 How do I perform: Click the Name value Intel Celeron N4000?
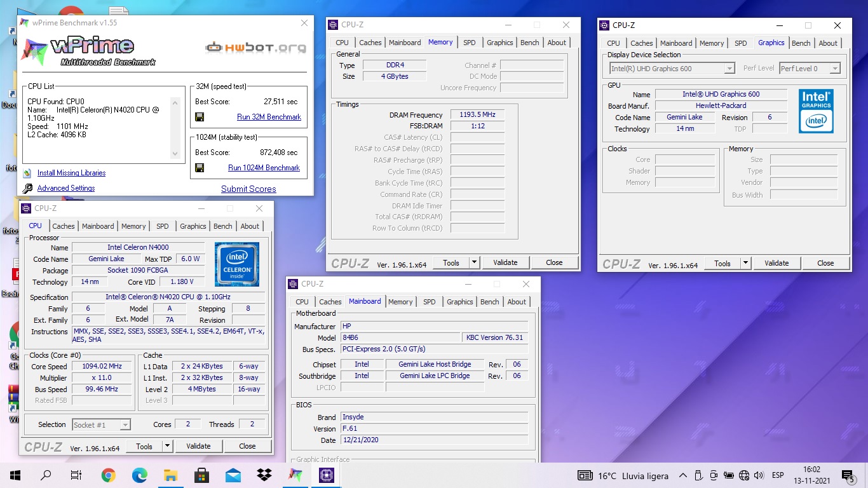coord(138,247)
